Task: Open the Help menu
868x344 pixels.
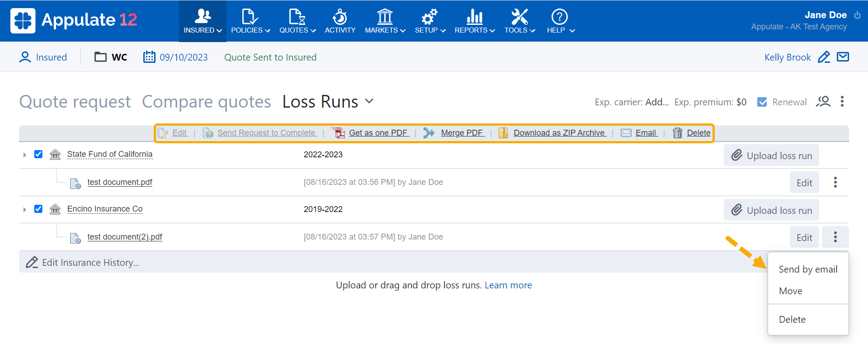Action: pyautogui.click(x=561, y=21)
